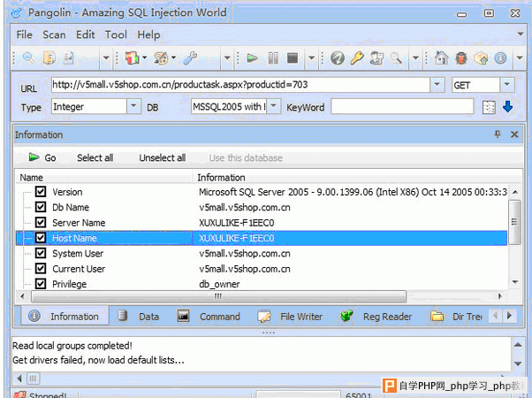Click the copy documents toolbar icon

[49, 58]
